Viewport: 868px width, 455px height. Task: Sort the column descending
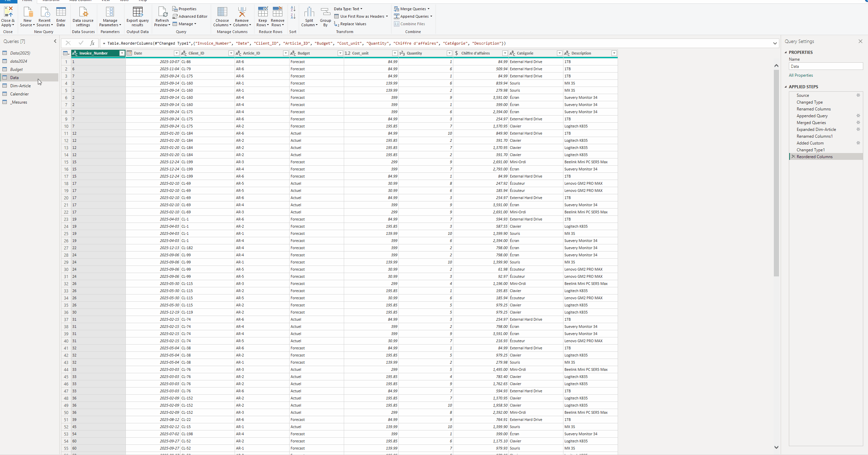(x=293, y=16)
